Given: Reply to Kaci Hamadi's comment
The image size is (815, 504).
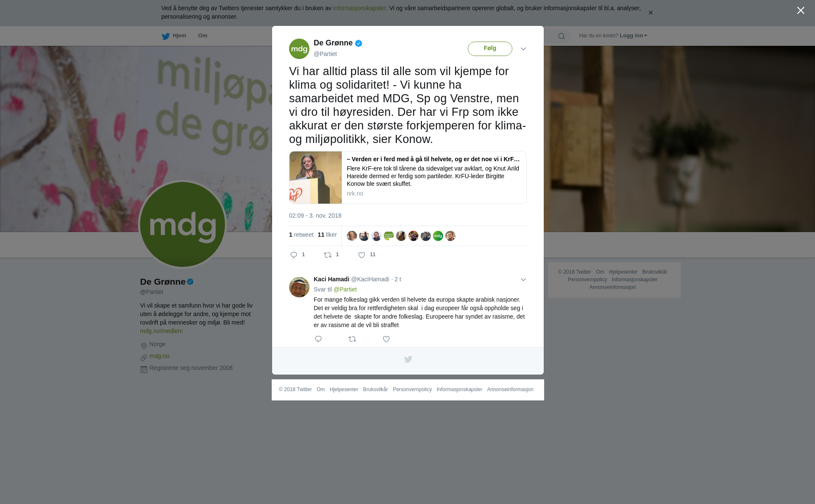Looking at the screenshot, I should (x=318, y=339).
